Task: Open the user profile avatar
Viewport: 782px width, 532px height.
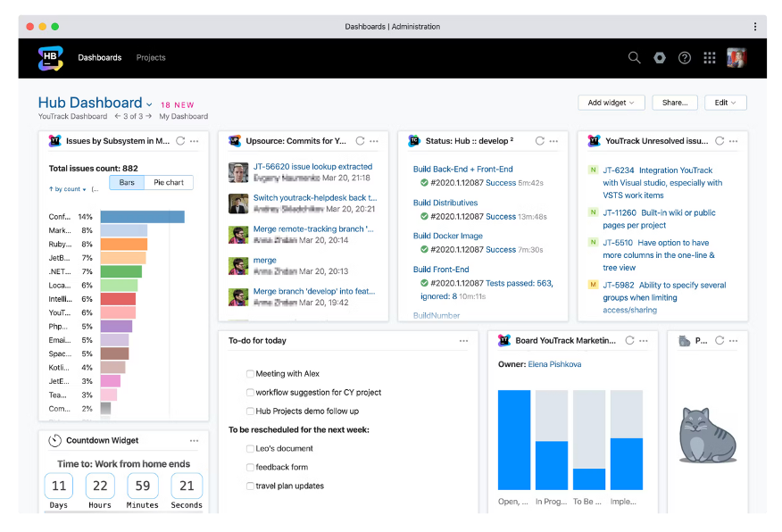Action: click(736, 58)
